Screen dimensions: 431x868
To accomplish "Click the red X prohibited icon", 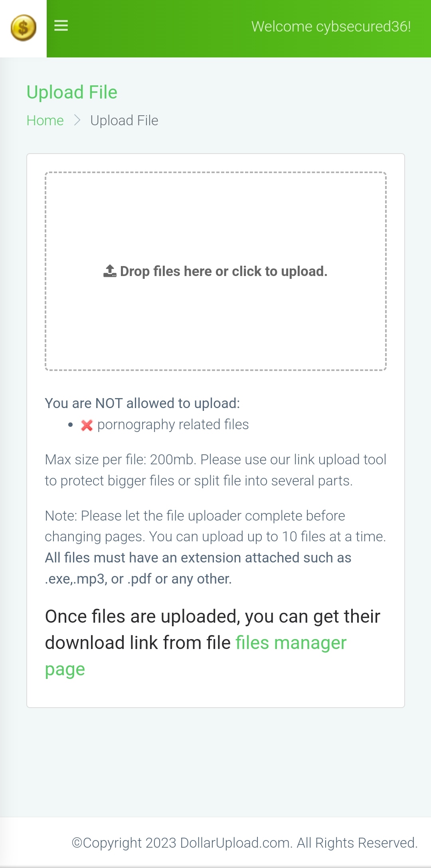I will [87, 425].
